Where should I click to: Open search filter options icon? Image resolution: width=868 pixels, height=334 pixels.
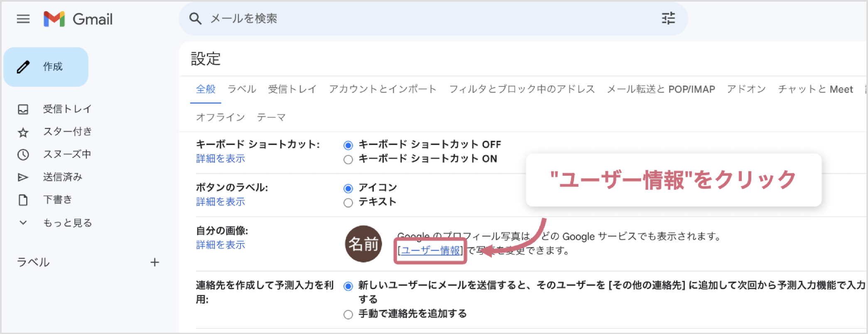pyautogui.click(x=668, y=19)
